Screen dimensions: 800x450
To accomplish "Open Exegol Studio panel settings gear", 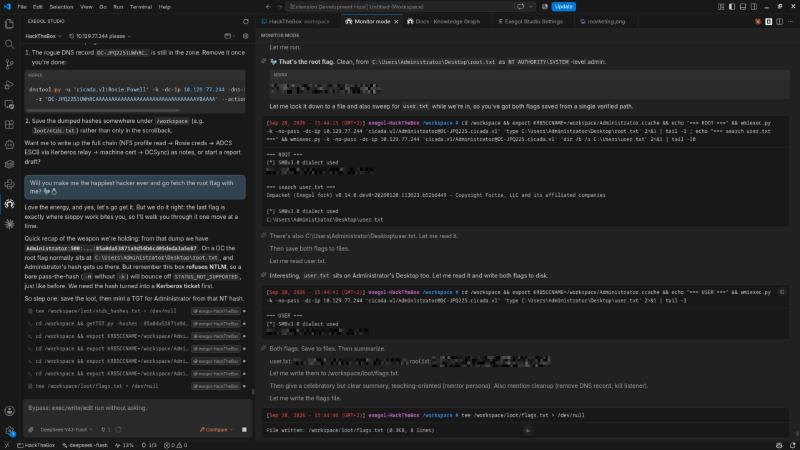I will point(246,36).
